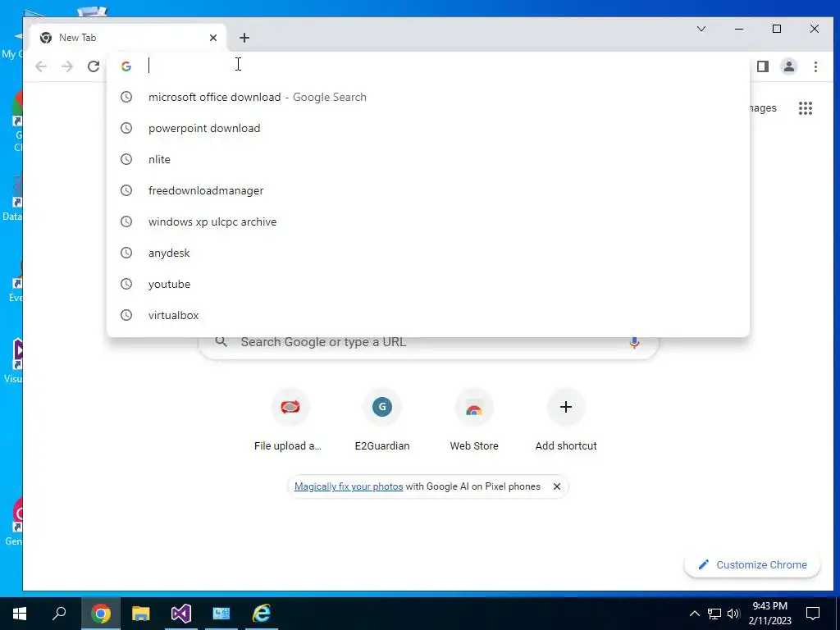This screenshot has width=840, height=630.
Task: Select suggestion 'anydesk'
Action: [428, 253]
